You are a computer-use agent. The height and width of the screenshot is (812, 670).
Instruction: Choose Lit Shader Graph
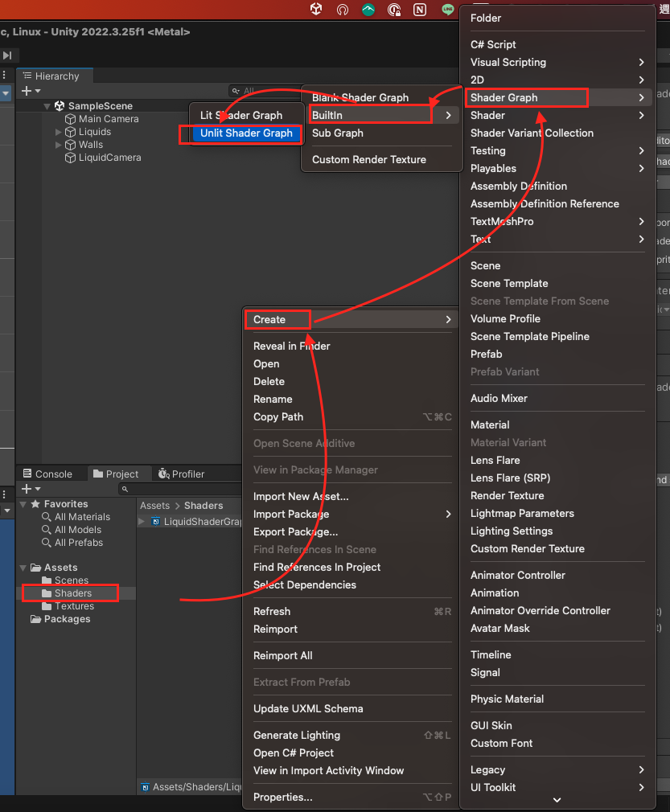click(246, 116)
